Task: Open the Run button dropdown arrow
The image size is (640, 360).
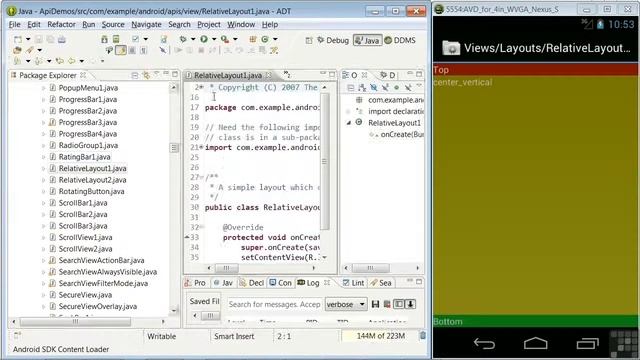Action: click(x=213, y=39)
